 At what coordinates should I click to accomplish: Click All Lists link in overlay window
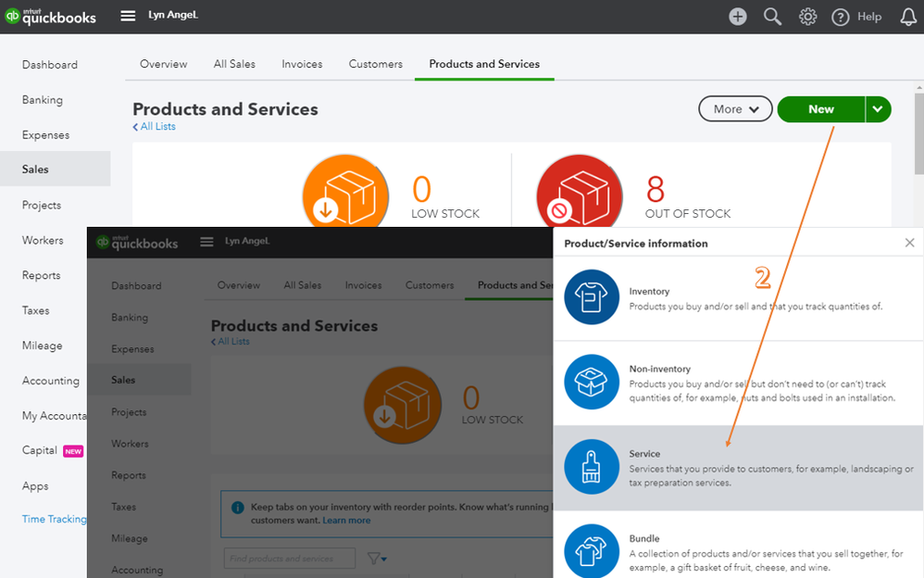pyautogui.click(x=231, y=341)
